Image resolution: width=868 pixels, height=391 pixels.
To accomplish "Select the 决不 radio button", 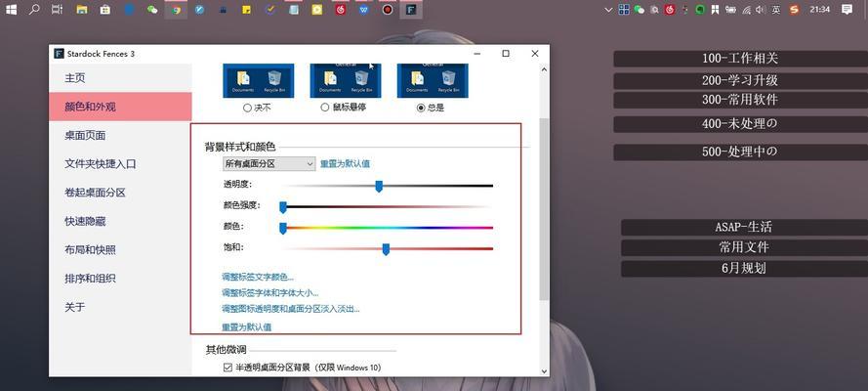I will (247, 108).
